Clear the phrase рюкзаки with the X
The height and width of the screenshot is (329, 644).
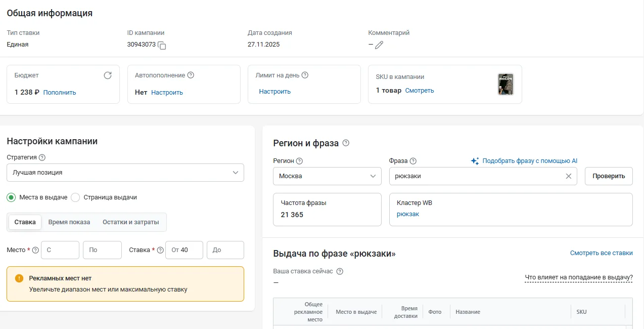point(568,176)
